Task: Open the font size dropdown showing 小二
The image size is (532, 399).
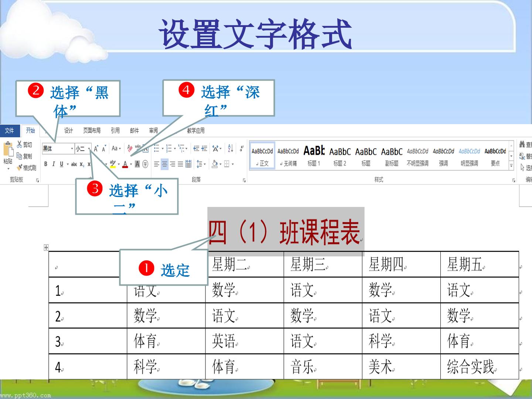Action: pos(83,149)
